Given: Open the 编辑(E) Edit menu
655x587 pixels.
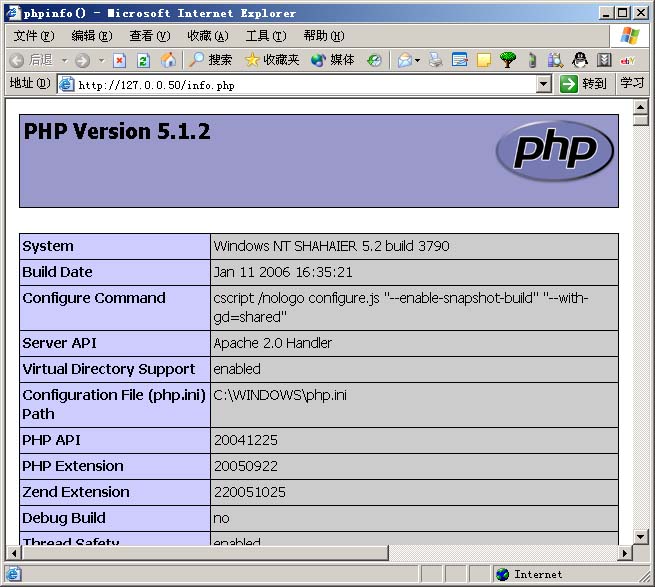Looking at the screenshot, I should (92, 36).
